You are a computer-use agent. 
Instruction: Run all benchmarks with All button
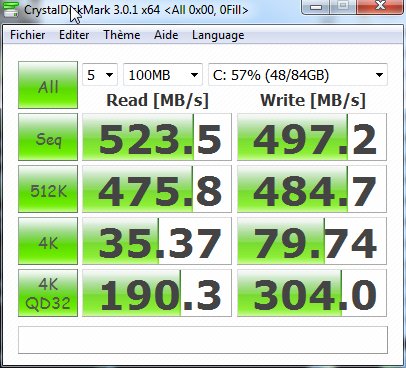(48, 85)
